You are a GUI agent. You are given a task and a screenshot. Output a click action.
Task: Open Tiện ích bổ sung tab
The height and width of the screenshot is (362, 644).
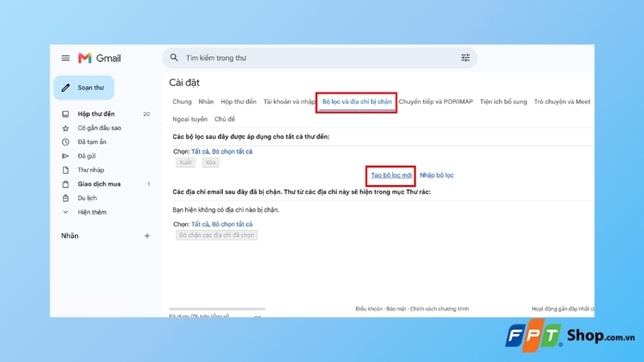504,102
